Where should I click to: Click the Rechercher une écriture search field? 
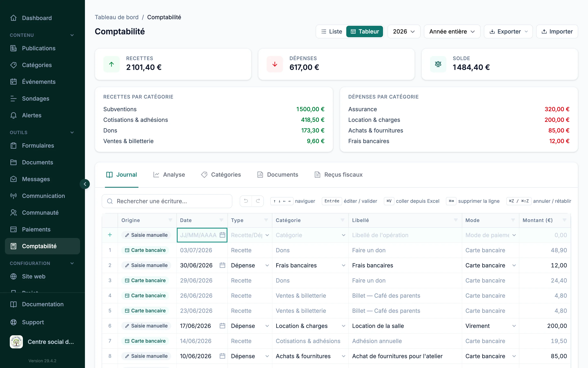[x=167, y=201]
